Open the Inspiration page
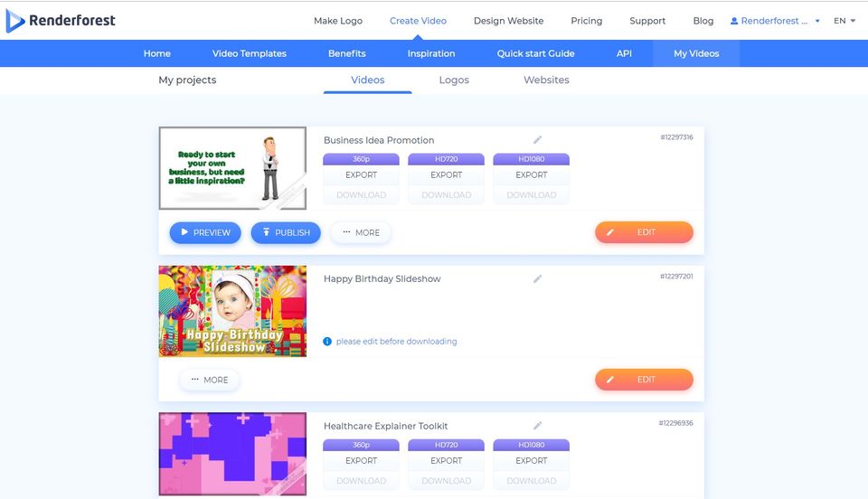 pyautogui.click(x=431, y=53)
